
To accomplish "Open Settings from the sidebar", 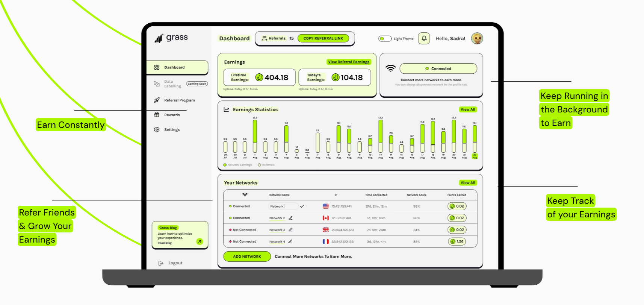I will click(172, 130).
